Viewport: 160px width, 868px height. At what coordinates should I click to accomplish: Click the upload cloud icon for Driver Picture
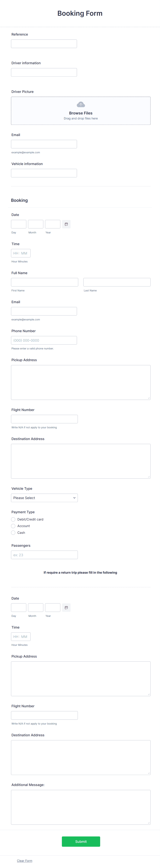pos(81,104)
